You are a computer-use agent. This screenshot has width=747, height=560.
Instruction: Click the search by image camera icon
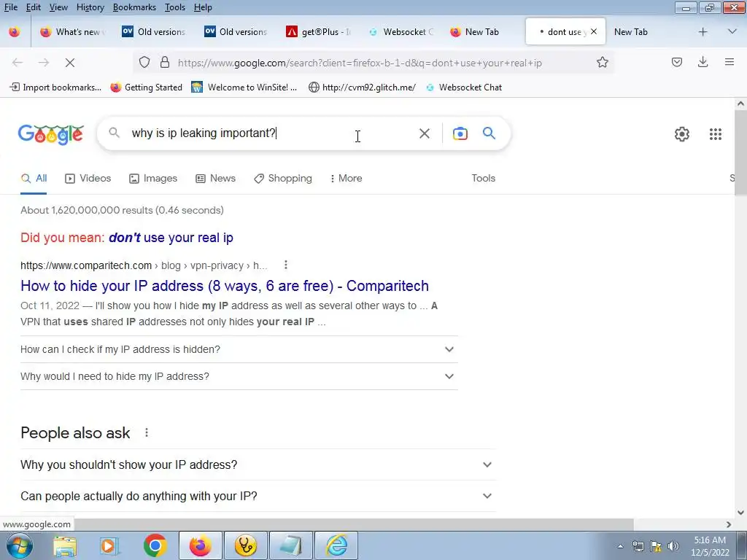(460, 133)
